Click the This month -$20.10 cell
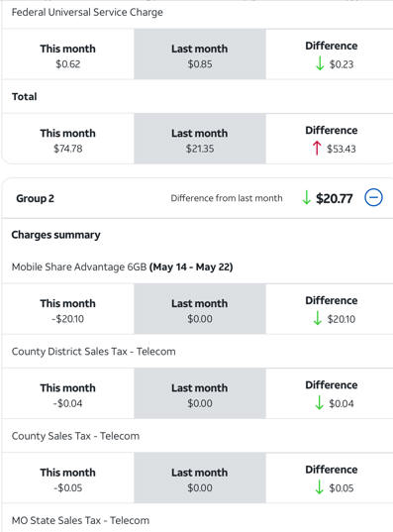Image resolution: width=393 pixels, height=532 pixels. 68,309
